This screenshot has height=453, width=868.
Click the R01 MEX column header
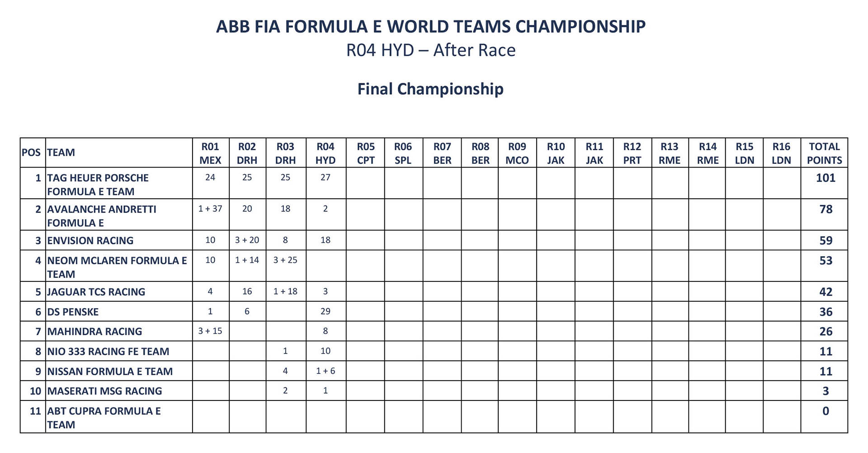[210, 153]
